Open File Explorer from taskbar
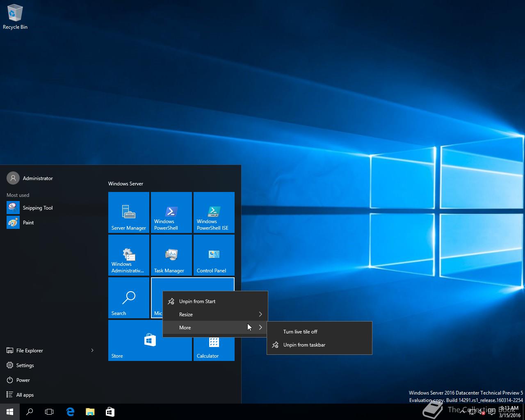This screenshot has height=420, width=525. [x=90, y=412]
